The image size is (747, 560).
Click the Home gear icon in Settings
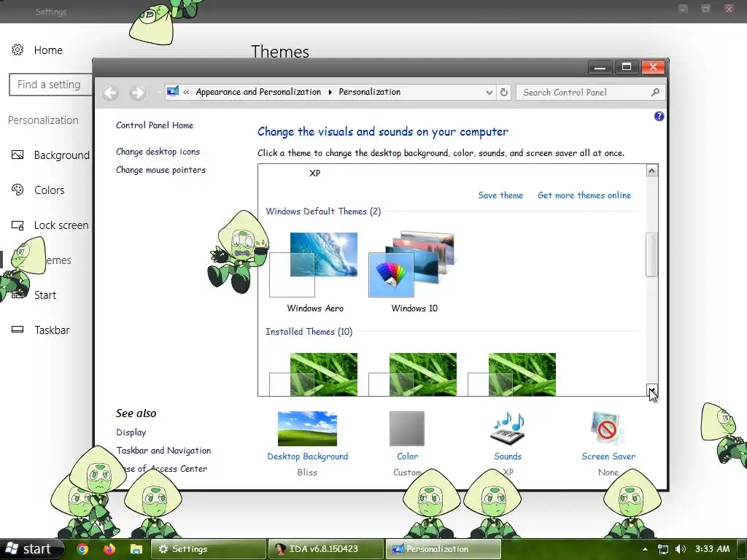click(x=18, y=50)
